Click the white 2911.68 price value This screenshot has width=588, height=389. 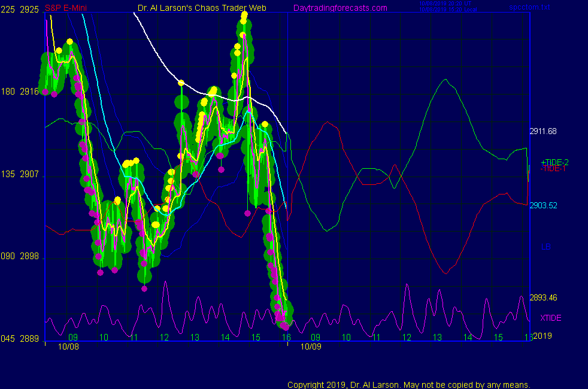(x=543, y=131)
